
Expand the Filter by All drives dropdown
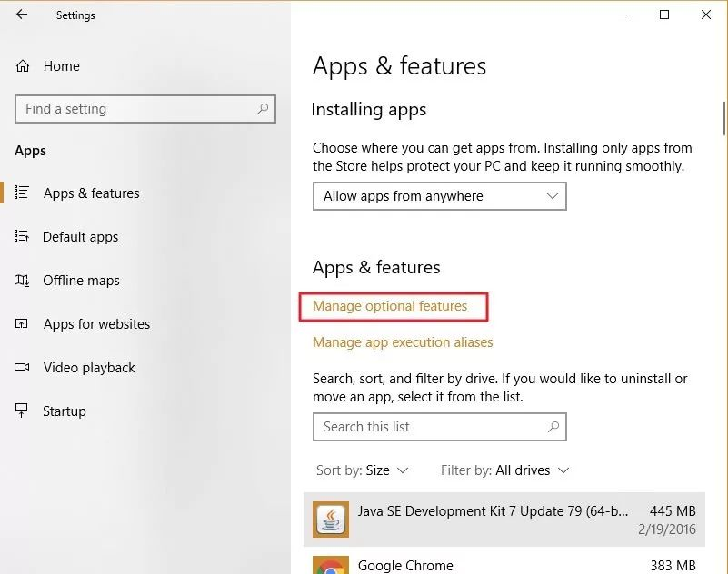pos(504,470)
